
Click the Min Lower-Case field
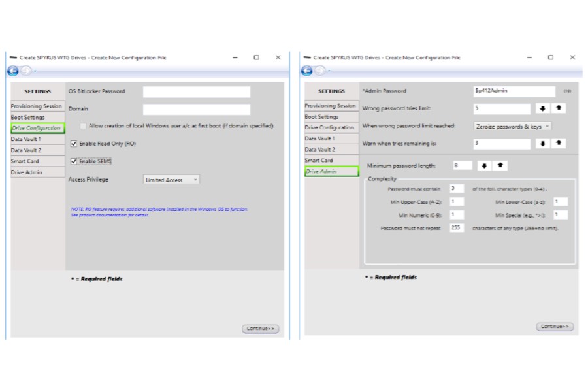click(x=561, y=202)
